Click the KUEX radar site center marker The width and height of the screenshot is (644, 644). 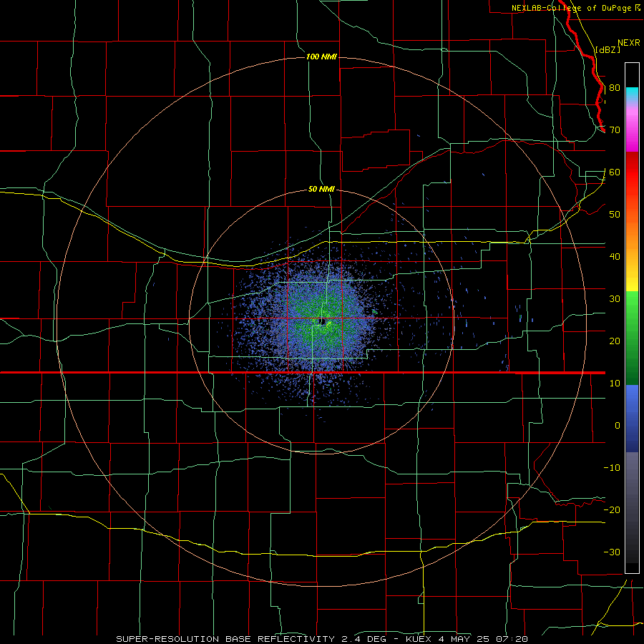pos(323,321)
